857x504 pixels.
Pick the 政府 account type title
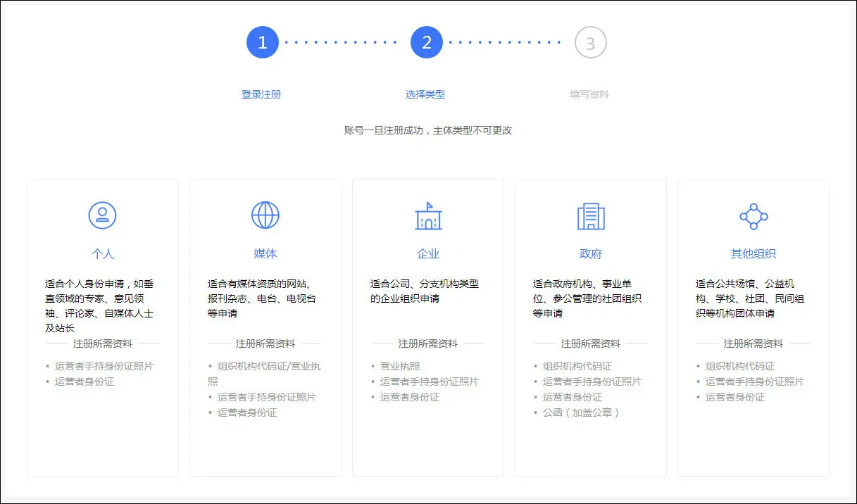(x=591, y=254)
